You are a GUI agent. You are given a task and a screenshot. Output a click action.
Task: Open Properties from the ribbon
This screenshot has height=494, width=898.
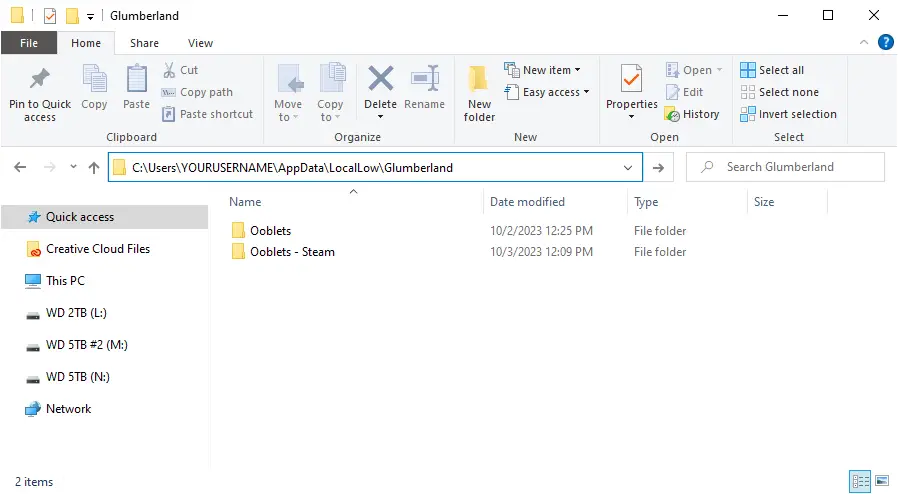coord(631,92)
